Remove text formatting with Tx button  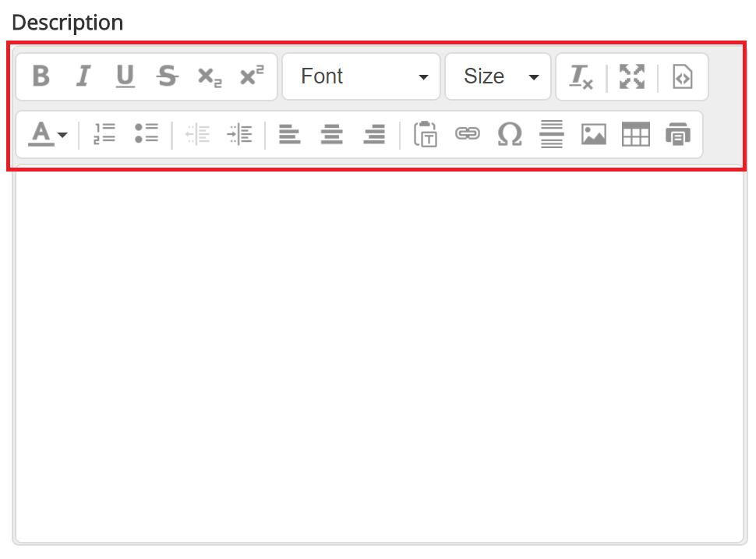click(580, 76)
